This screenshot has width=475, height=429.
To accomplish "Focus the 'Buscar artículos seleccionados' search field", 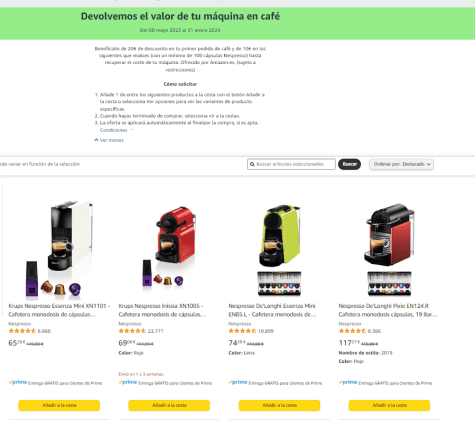I will coord(291,164).
